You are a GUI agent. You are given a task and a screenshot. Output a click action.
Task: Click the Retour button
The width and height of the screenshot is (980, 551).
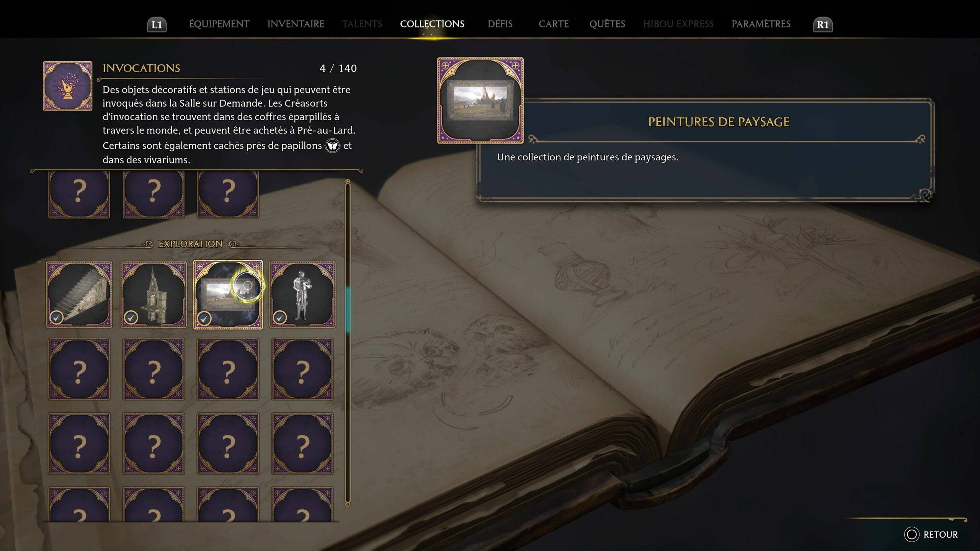pyautogui.click(x=931, y=535)
